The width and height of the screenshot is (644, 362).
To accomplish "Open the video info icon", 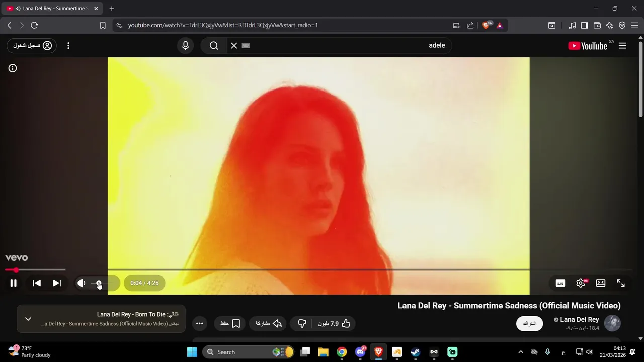I will coord(13,68).
